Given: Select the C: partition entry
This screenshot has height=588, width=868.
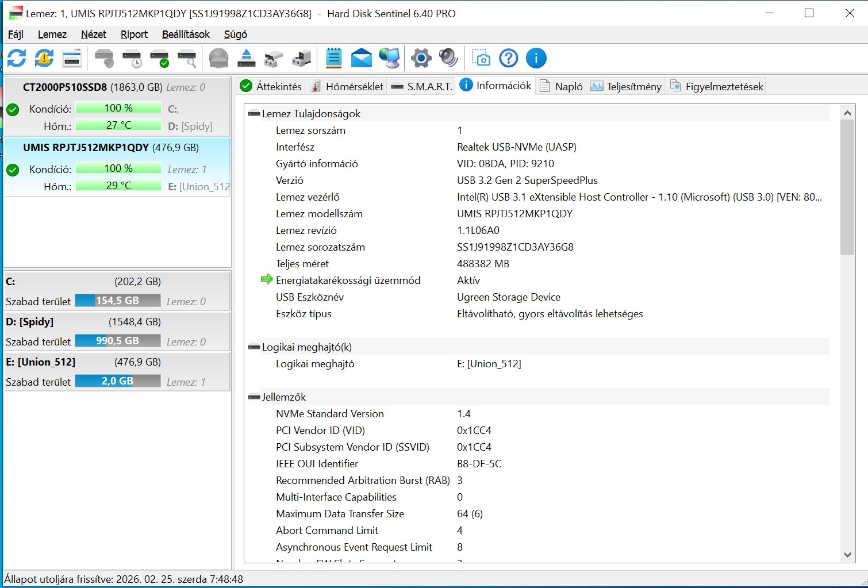Looking at the screenshot, I should point(117,291).
